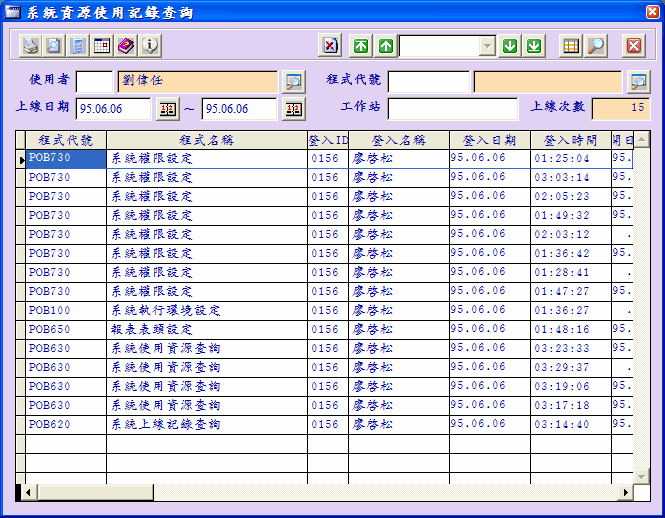Viewport: 665px width, 518px height.
Task: Click the delete record icon with red X
Action: click(x=330, y=46)
